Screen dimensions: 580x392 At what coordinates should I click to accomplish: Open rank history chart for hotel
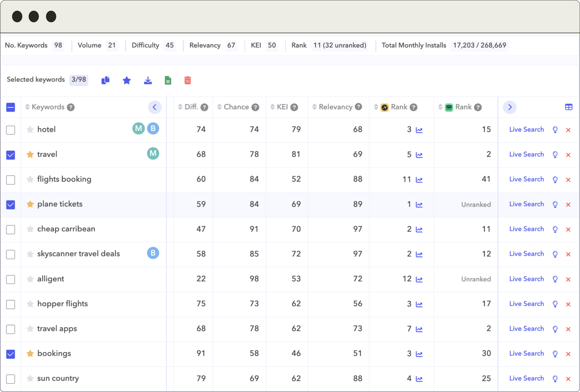click(x=419, y=130)
